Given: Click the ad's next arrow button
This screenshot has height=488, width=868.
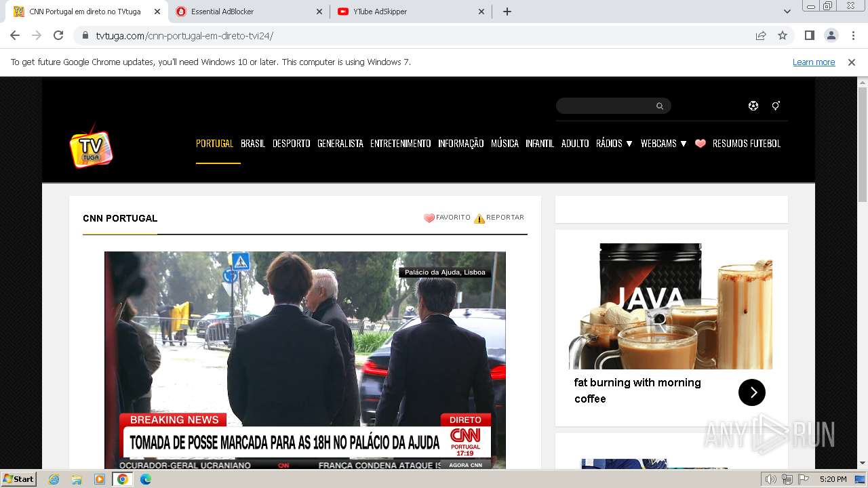Looking at the screenshot, I should pyautogui.click(x=751, y=392).
